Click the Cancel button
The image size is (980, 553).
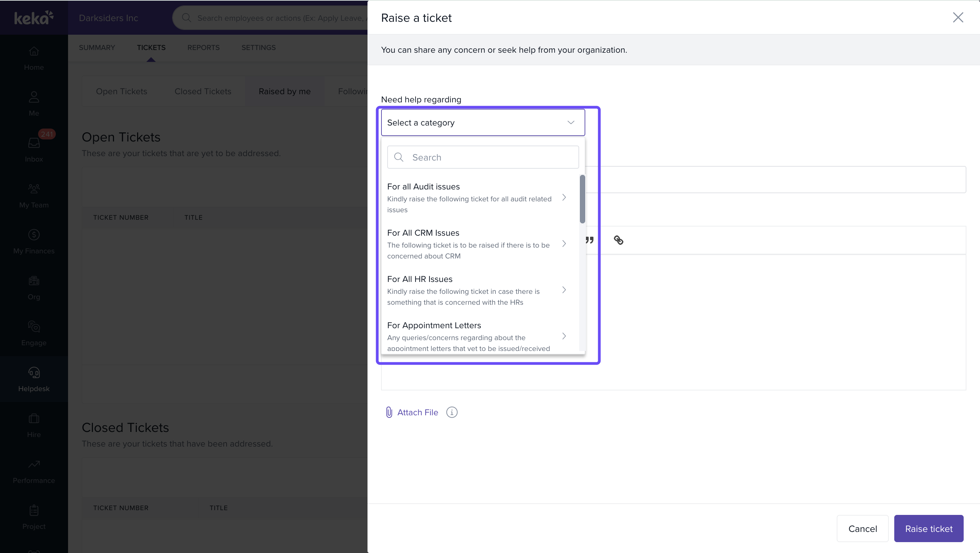[863, 529]
